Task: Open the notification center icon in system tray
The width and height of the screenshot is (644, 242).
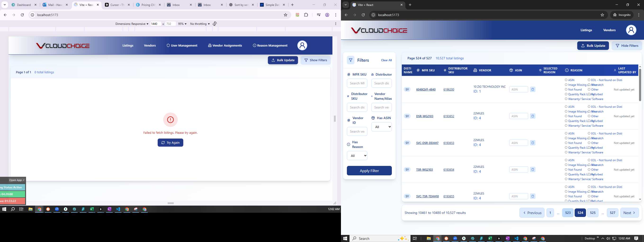Action: click(x=636, y=238)
